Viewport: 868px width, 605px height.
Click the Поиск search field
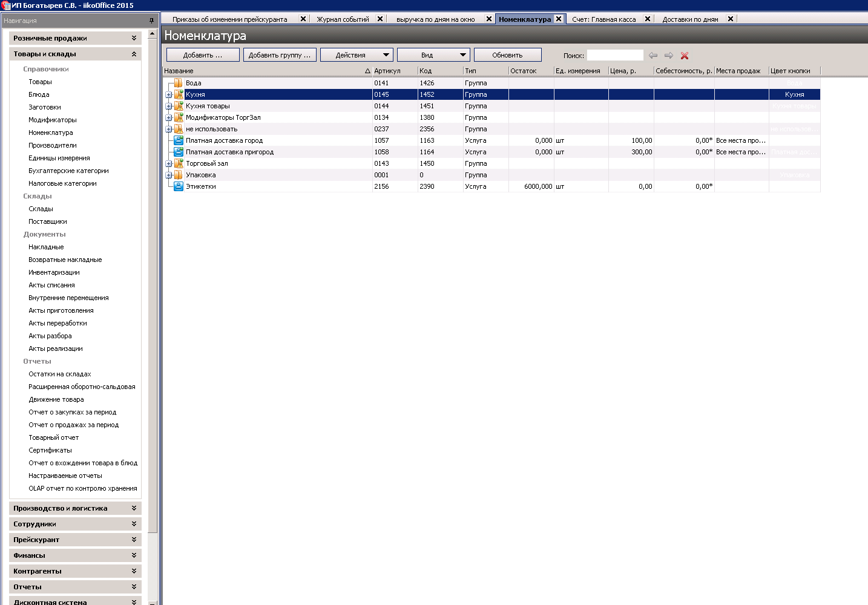[x=614, y=56]
